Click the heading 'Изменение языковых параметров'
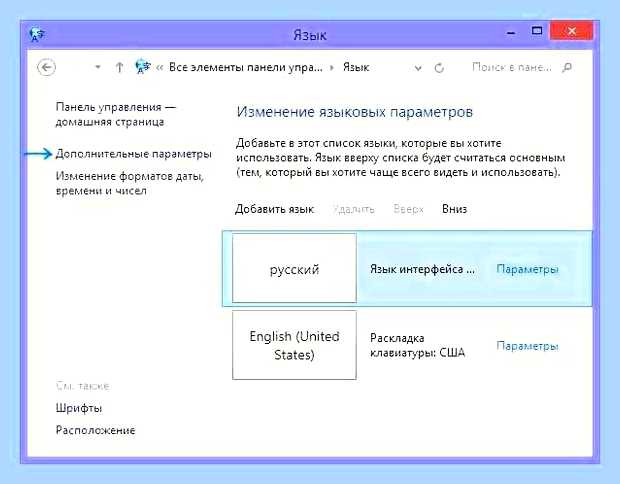The image size is (620, 484). [355, 112]
